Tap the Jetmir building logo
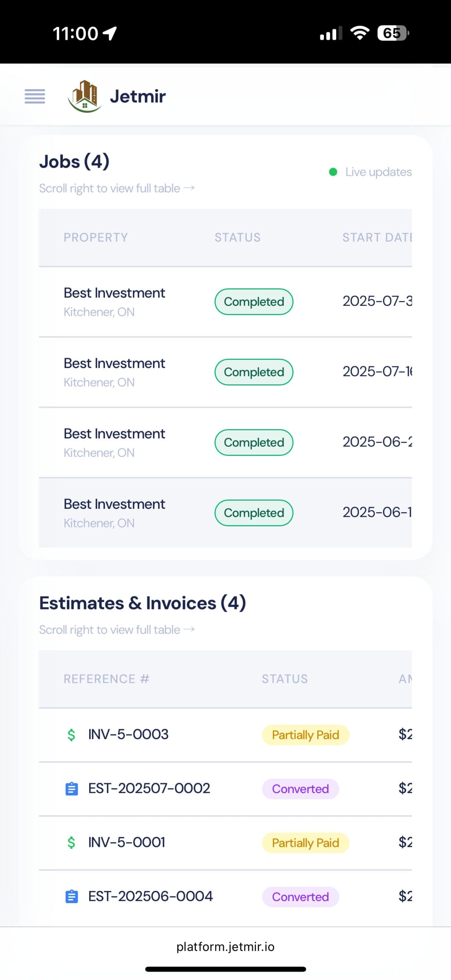The image size is (451, 980). click(85, 96)
